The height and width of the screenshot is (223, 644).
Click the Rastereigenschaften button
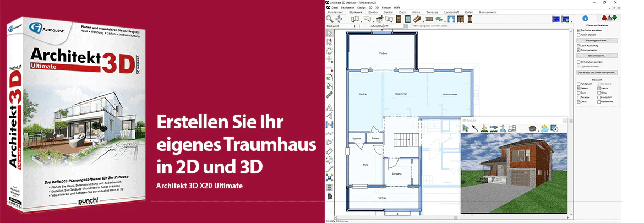pyautogui.click(x=597, y=41)
